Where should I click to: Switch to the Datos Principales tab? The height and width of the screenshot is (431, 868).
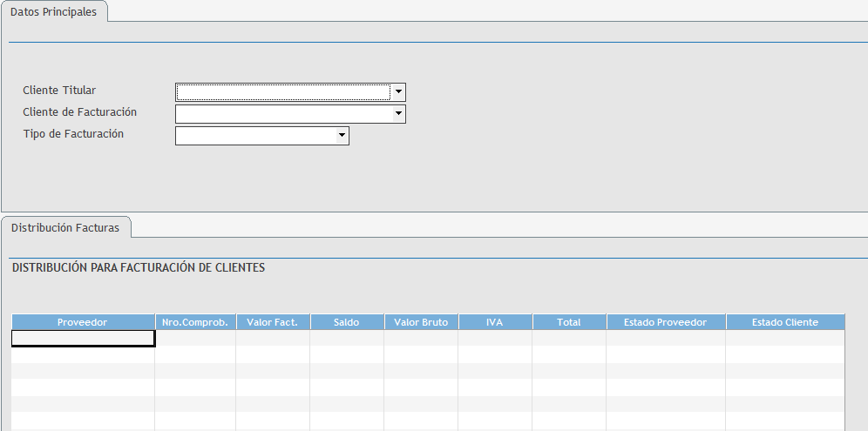click(53, 12)
